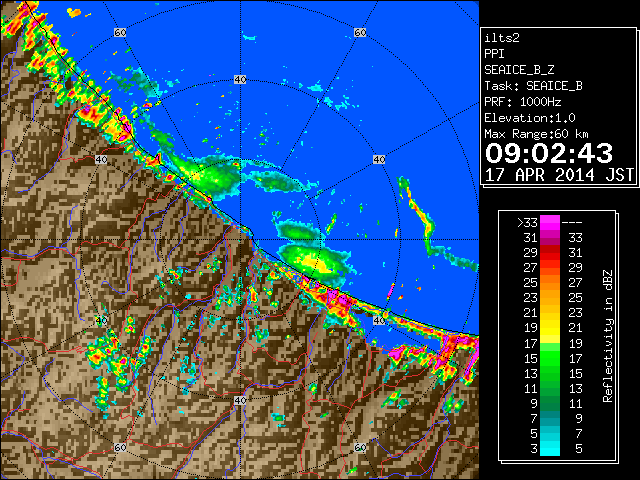Click the 09:02:43 timestamp

549,153
